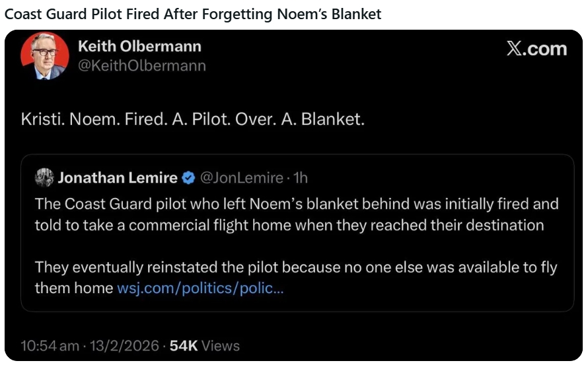Click the Coast Guard Pilot Fired headline
This screenshot has width=588, height=365.
tap(193, 14)
